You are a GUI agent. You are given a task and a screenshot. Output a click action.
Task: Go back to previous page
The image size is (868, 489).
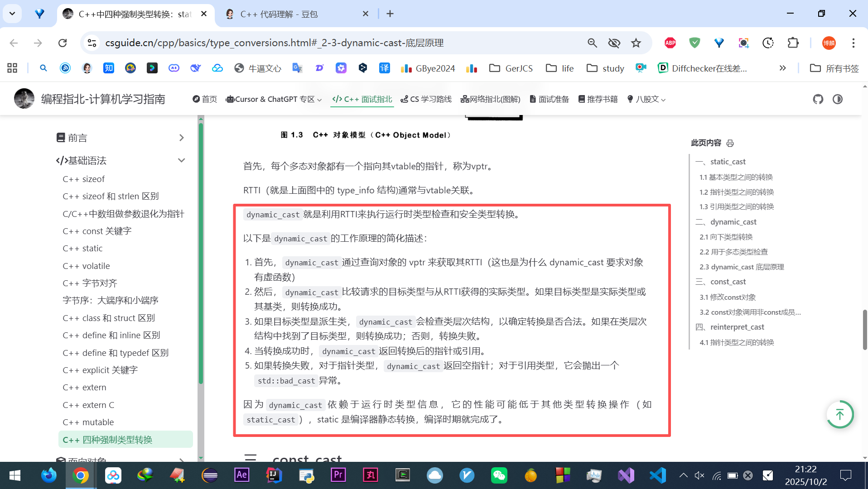pos(14,43)
